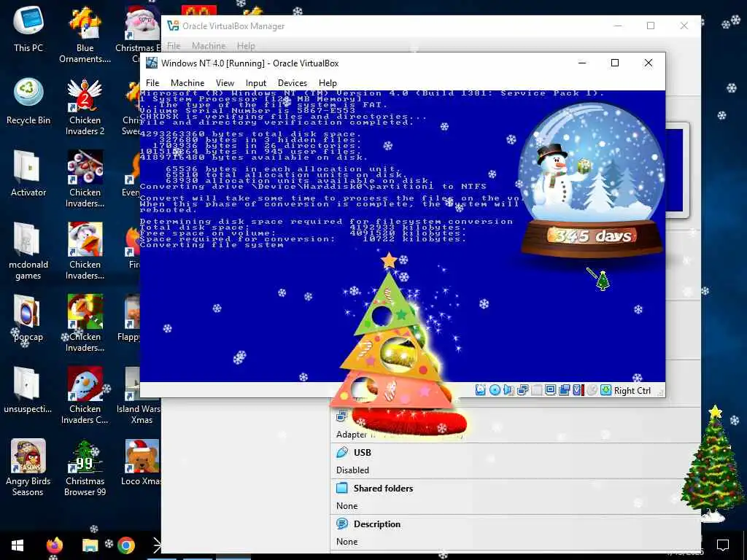Open Machine menu in VirtualBox Manager window
The height and width of the screenshot is (560, 747).
click(209, 46)
